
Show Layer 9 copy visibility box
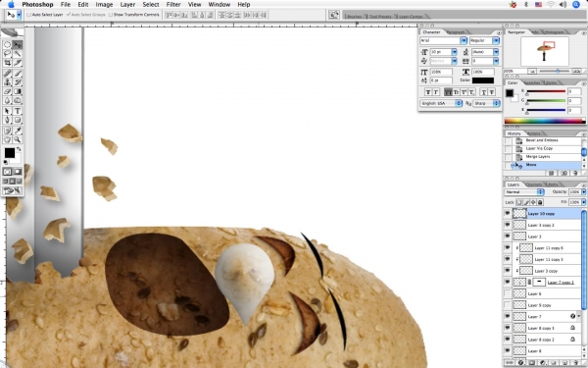click(x=507, y=305)
